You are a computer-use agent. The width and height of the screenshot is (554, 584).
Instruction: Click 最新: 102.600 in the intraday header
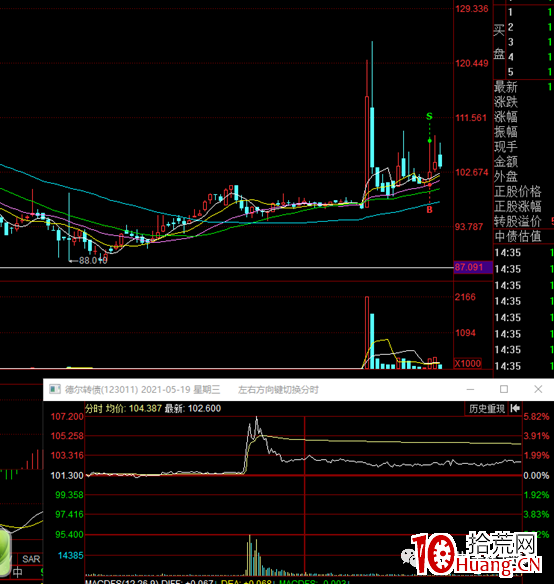(193, 409)
